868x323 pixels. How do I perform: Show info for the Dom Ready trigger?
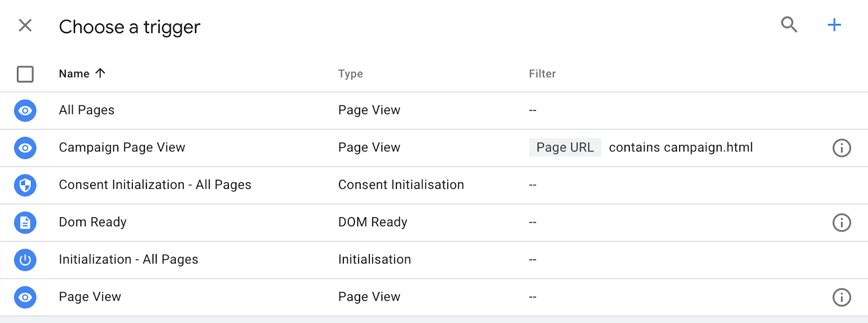click(841, 223)
